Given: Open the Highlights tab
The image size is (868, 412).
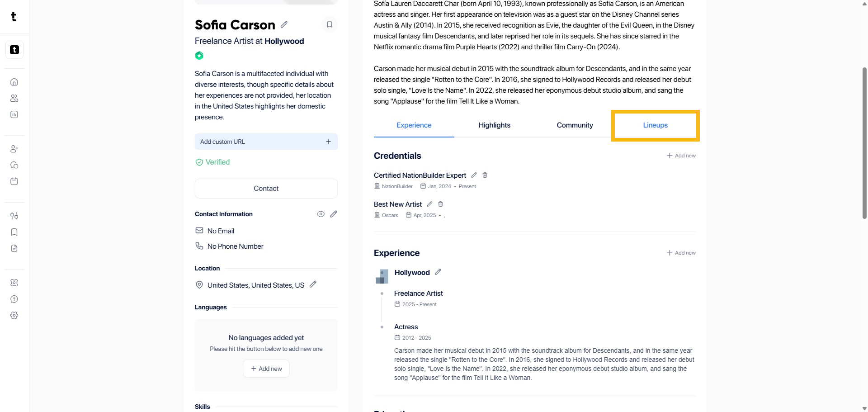Looking at the screenshot, I should pos(494,125).
